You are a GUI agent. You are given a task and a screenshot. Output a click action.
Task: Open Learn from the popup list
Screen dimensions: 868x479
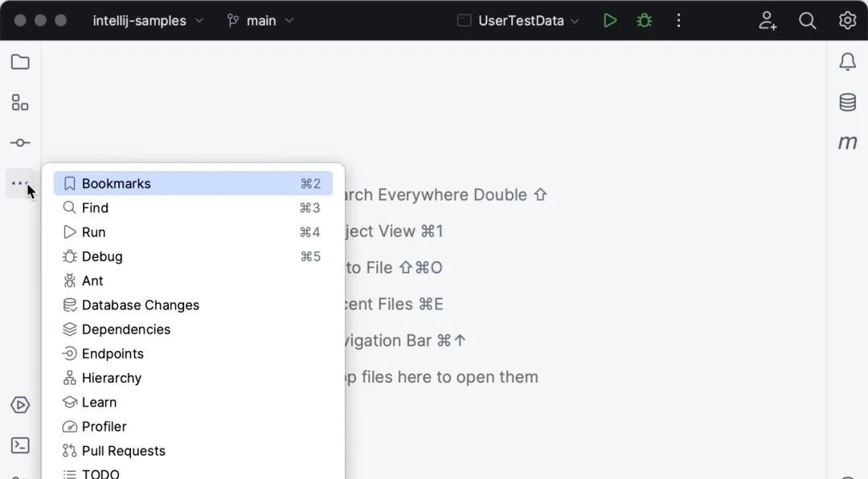click(x=193, y=403)
